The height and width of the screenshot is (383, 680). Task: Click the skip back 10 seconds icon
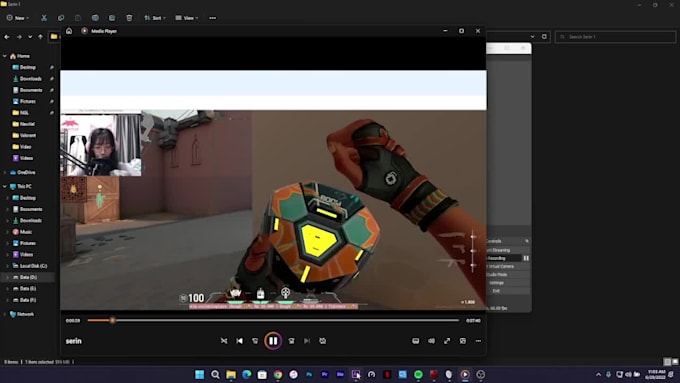click(255, 341)
